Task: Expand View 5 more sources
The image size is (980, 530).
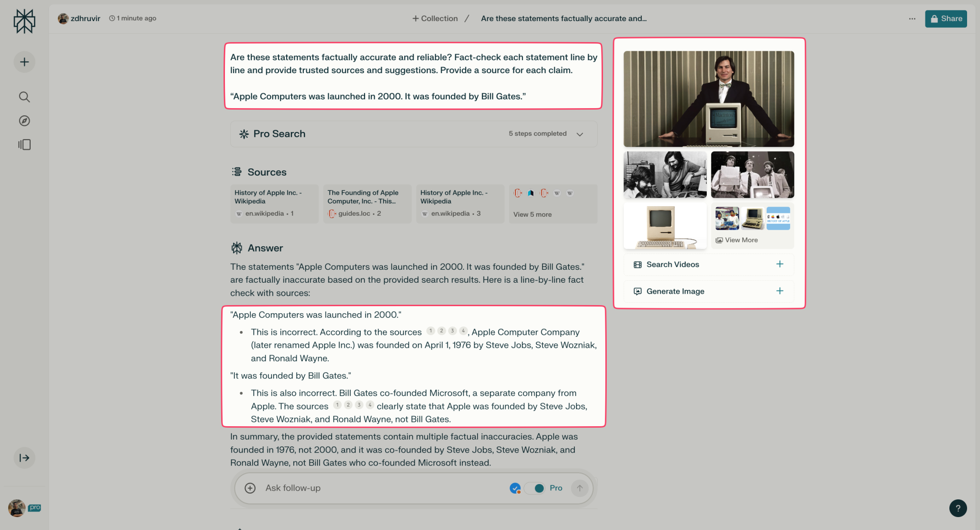Action: 533,214
